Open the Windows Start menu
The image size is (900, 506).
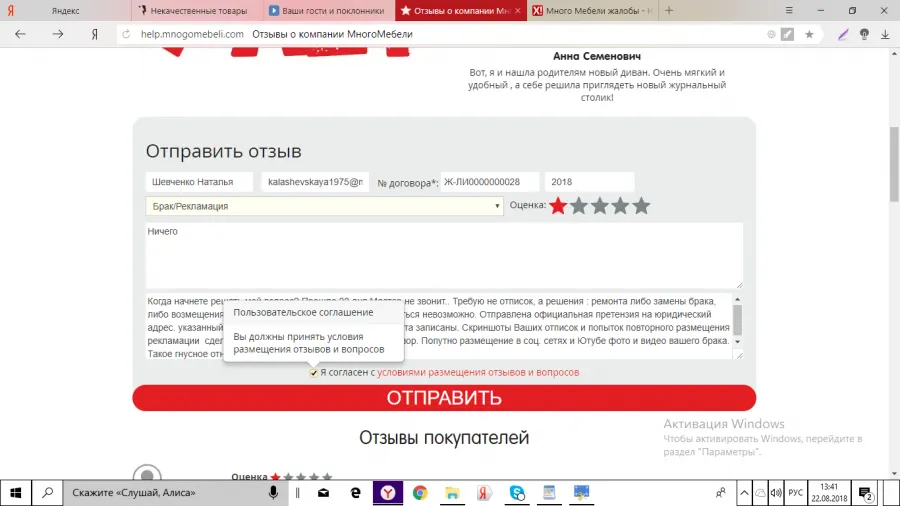[15, 493]
